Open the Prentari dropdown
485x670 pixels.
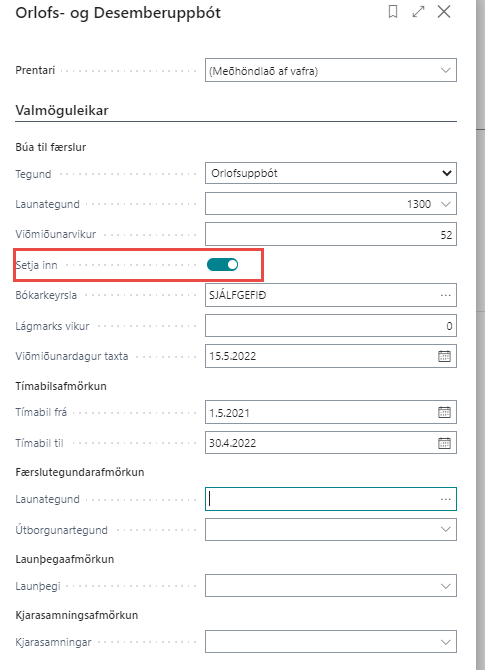point(331,71)
